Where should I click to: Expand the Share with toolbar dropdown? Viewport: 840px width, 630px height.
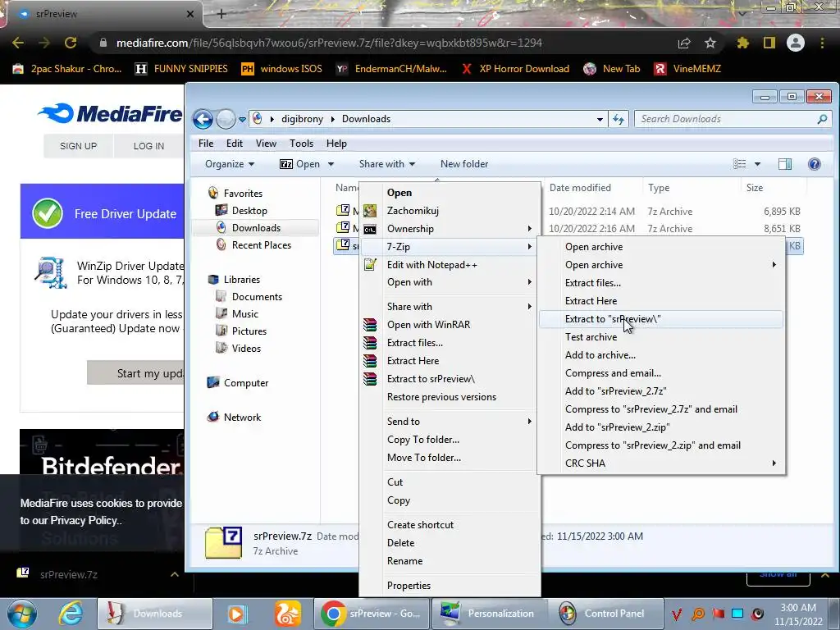pyautogui.click(x=387, y=164)
